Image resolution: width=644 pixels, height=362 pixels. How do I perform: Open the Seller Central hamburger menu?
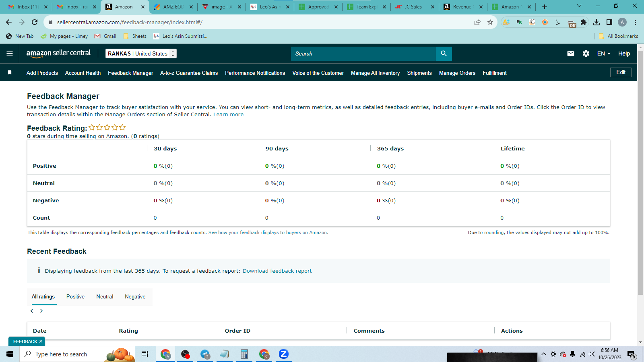10,53
